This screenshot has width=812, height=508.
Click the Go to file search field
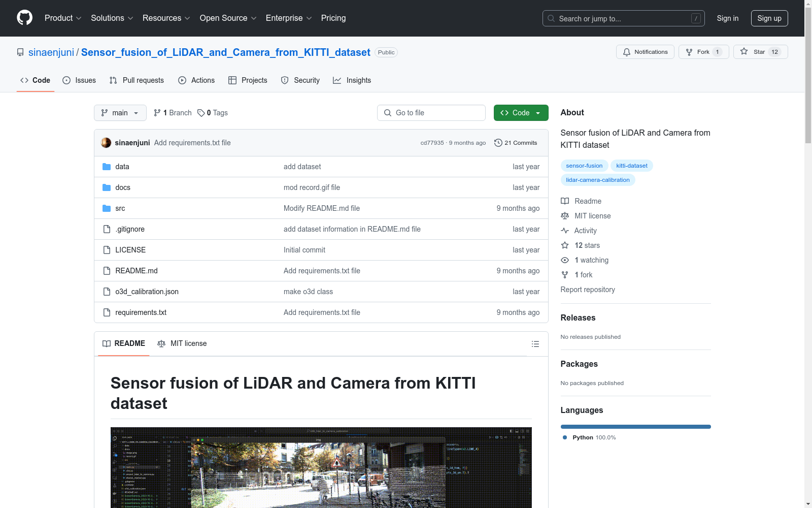pos(431,113)
